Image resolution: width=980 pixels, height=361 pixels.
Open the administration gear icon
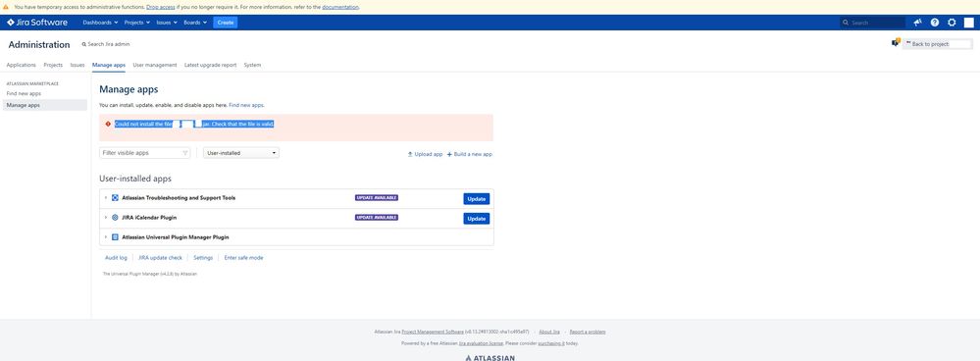click(952, 23)
